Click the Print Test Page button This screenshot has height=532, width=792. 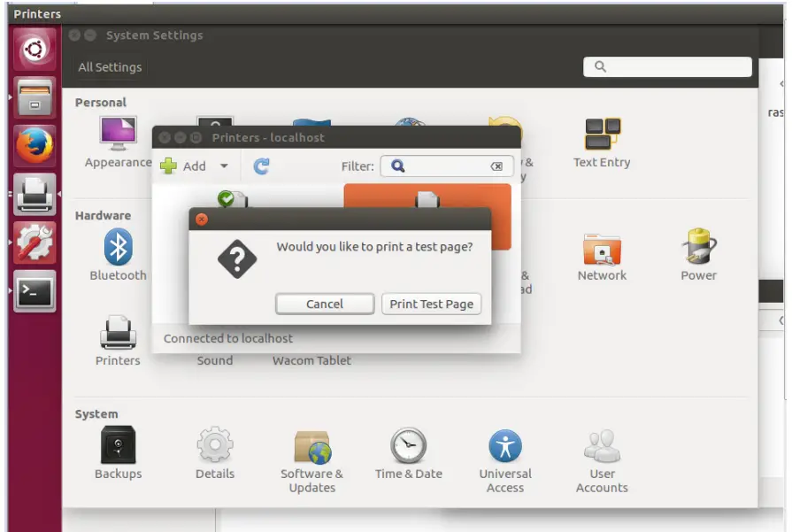click(431, 305)
